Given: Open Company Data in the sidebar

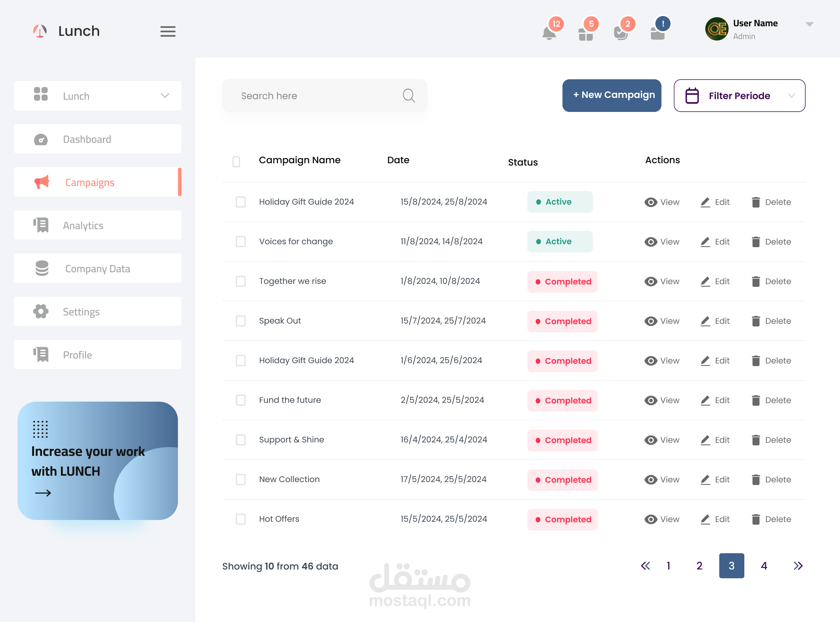Looking at the screenshot, I should coord(97,268).
